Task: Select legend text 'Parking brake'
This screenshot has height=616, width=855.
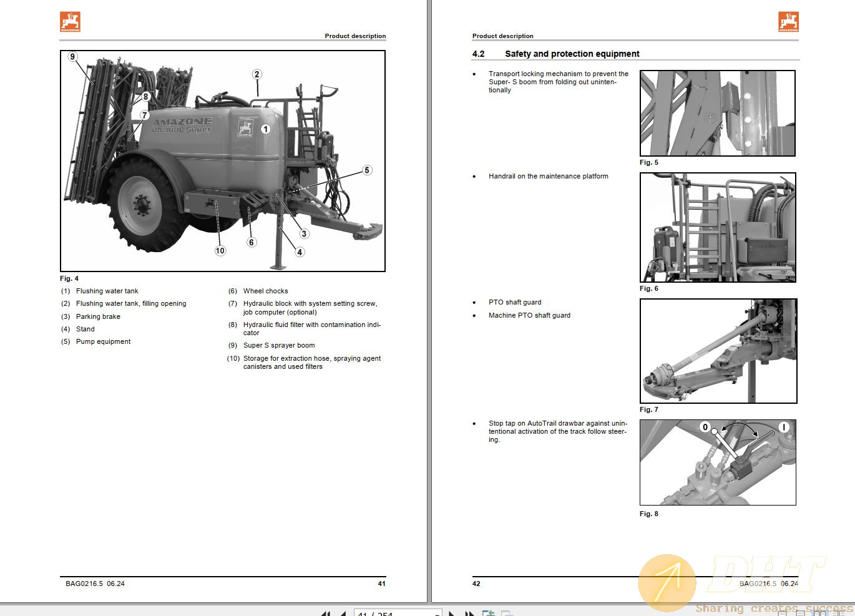Action: click(x=98, y=316)
